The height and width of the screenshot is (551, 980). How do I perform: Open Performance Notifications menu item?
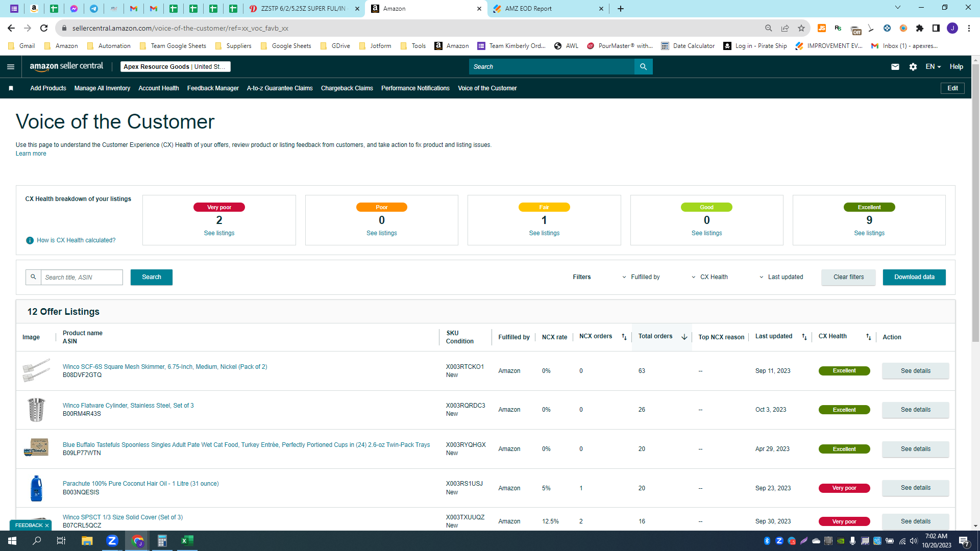pyautogui.click(x=415, y=88)
